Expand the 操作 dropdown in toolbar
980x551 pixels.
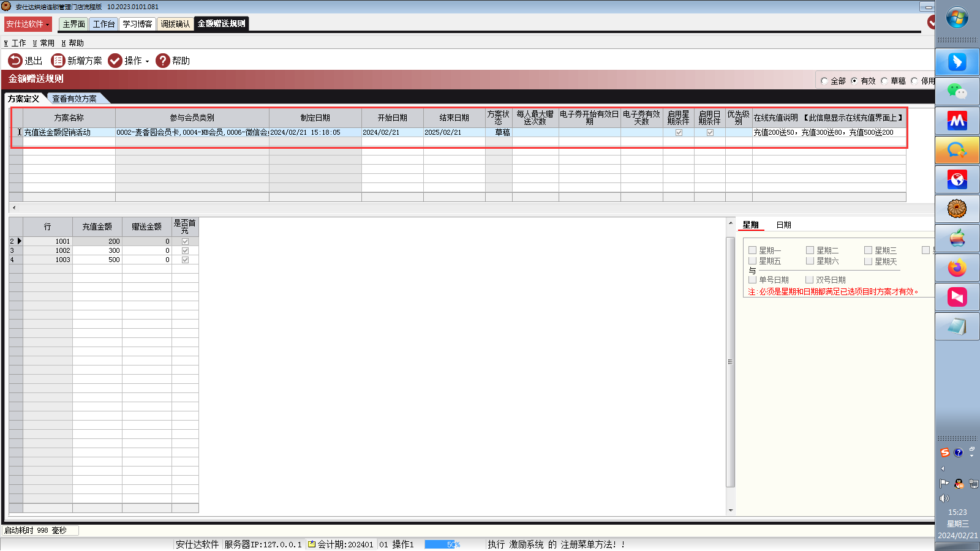147,61
